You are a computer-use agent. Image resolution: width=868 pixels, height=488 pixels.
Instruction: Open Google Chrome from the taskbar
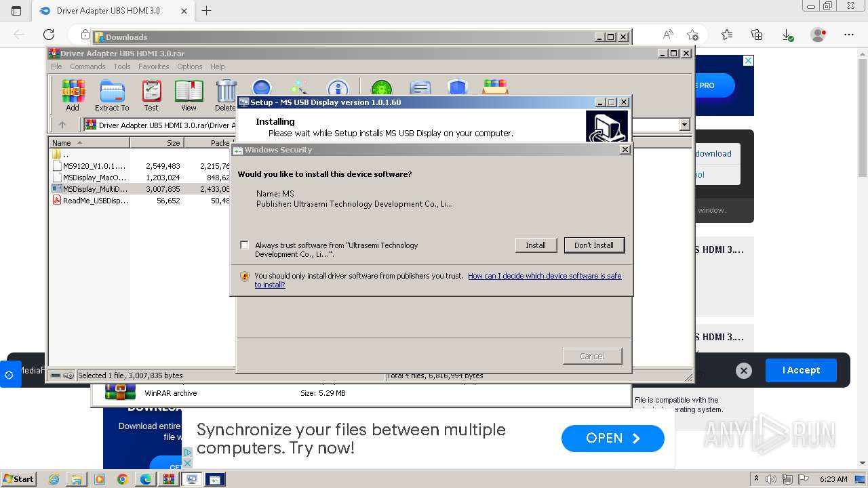coord(122,479)
